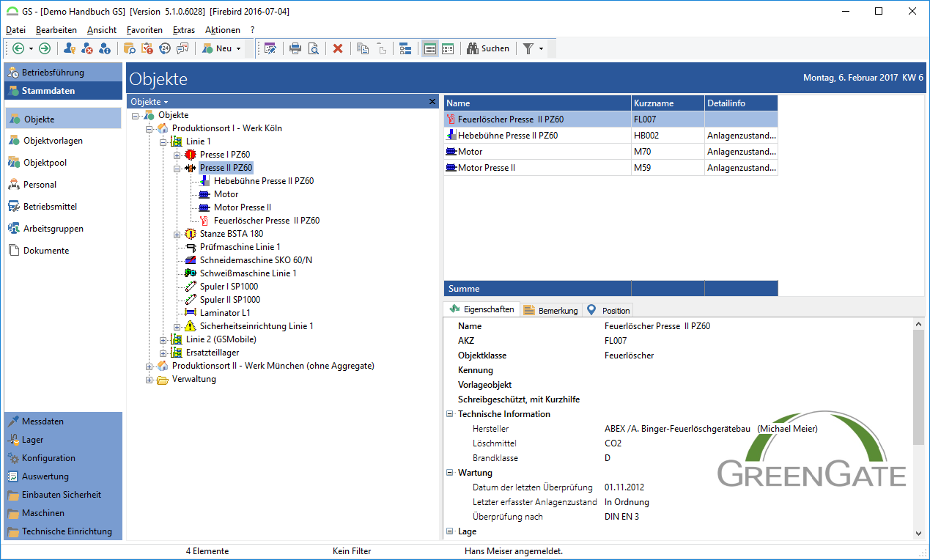Switch to the Bemerkung tab
This screenshot has height=560, width=930.
(x=550, y=310)
